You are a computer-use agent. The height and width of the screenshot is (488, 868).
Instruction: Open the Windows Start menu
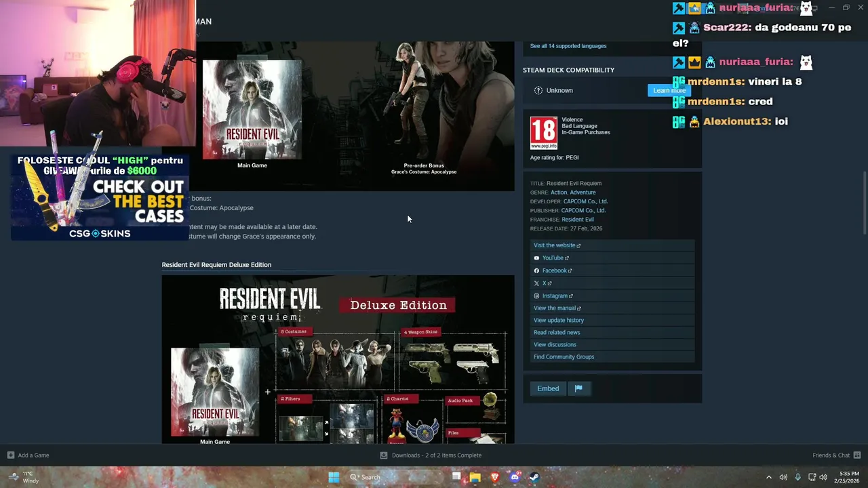coord(334,477)
